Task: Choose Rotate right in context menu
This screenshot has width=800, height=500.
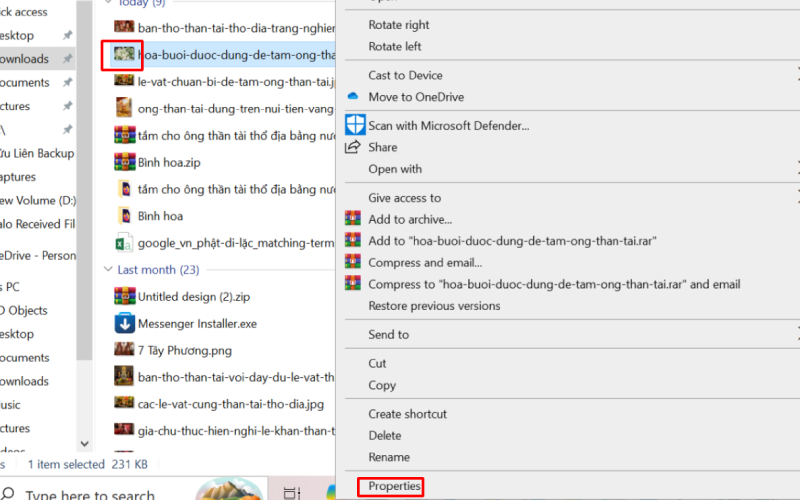Action: (398, 25)
